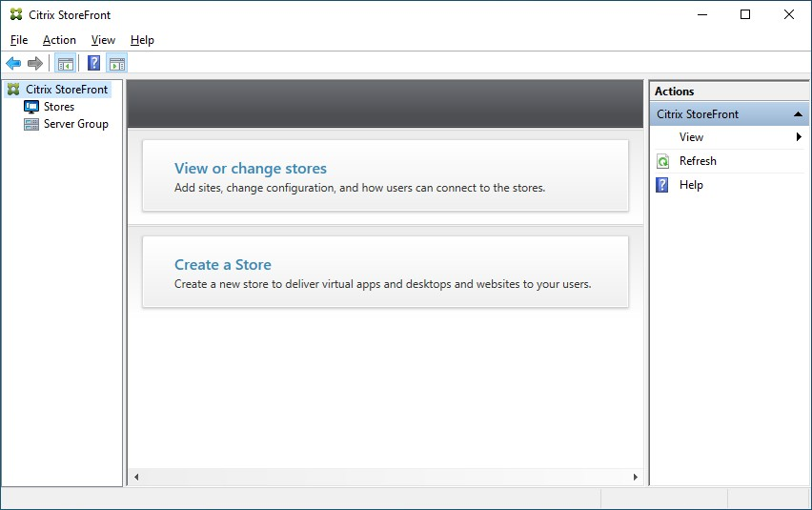Click the Refresh icon in Actions pane
812x510 pixels.
click(x=663, y=161)
